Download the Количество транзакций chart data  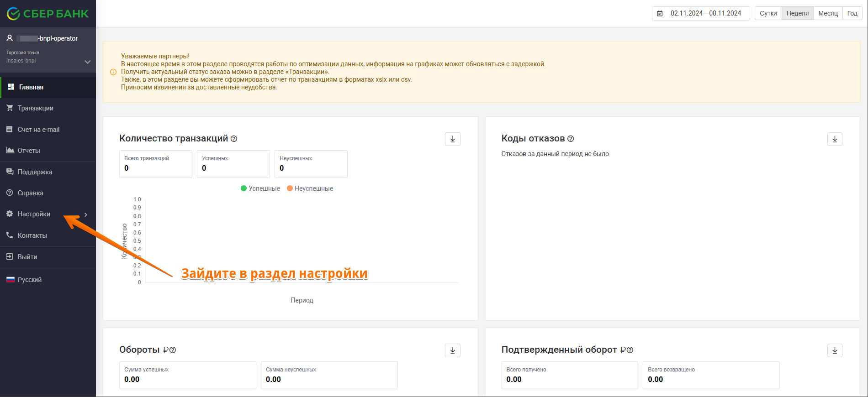452,139
